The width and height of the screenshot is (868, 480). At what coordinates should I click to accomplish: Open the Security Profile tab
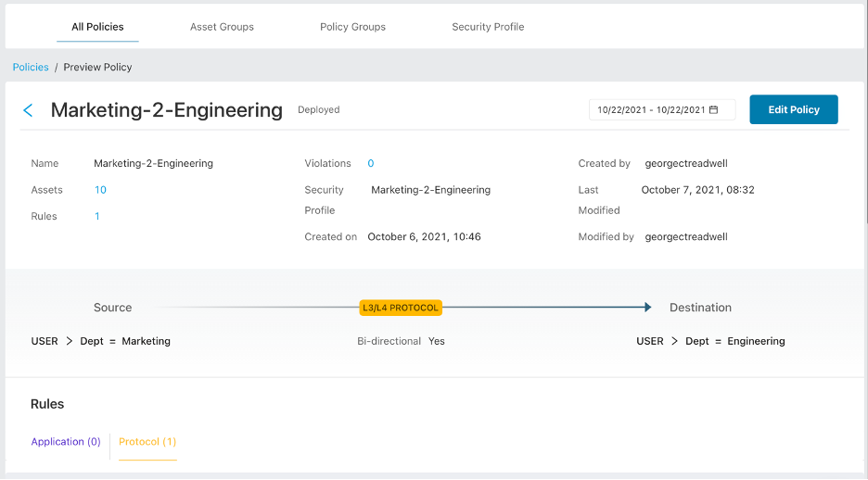coord(488,27)
